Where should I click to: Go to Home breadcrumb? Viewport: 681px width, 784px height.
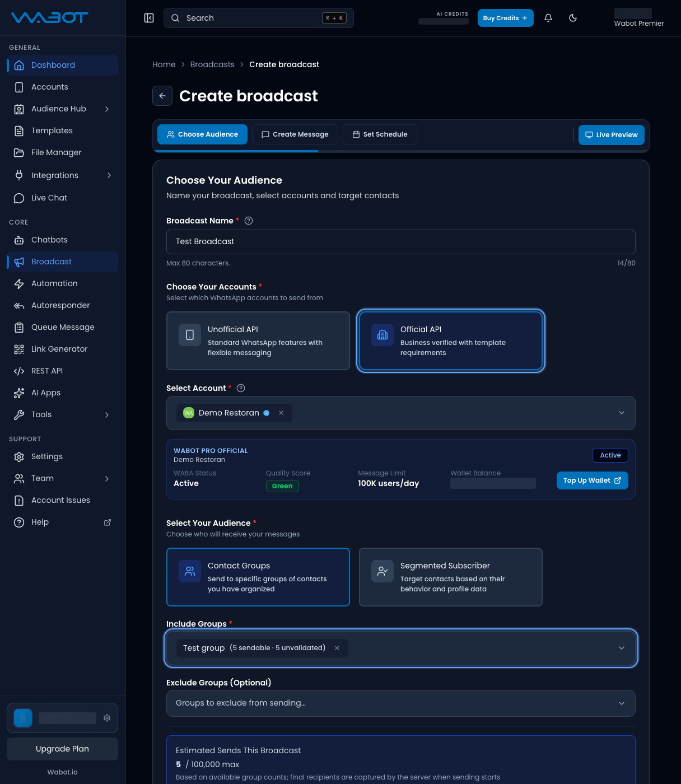coord(164,64)
